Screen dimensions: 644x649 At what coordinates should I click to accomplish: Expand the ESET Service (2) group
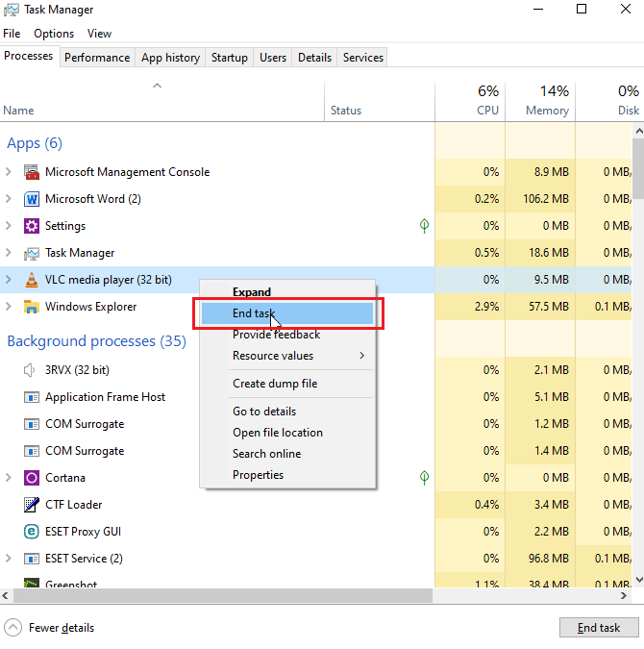click(x=9, y=559)
